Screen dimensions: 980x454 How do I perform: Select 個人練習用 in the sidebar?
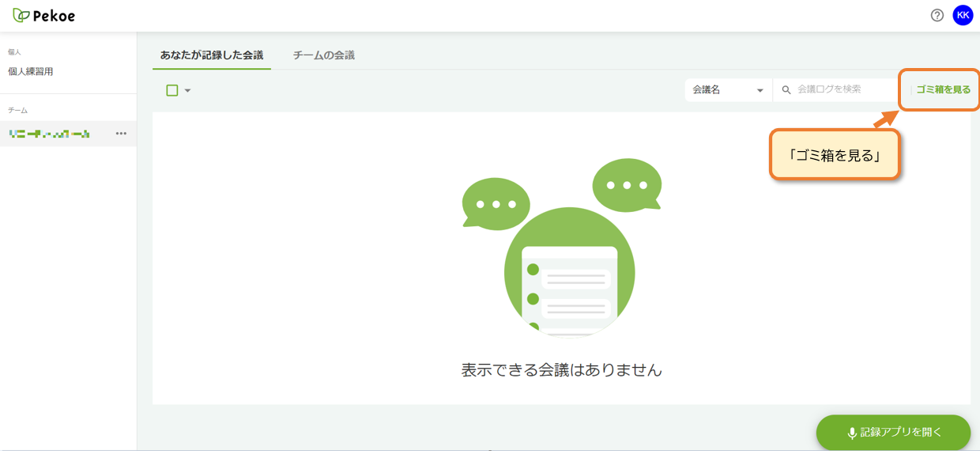[x=31, y=71]
